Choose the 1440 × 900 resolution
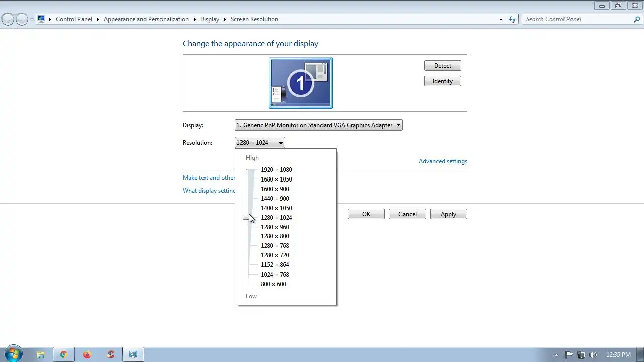 tap(275, 199)
